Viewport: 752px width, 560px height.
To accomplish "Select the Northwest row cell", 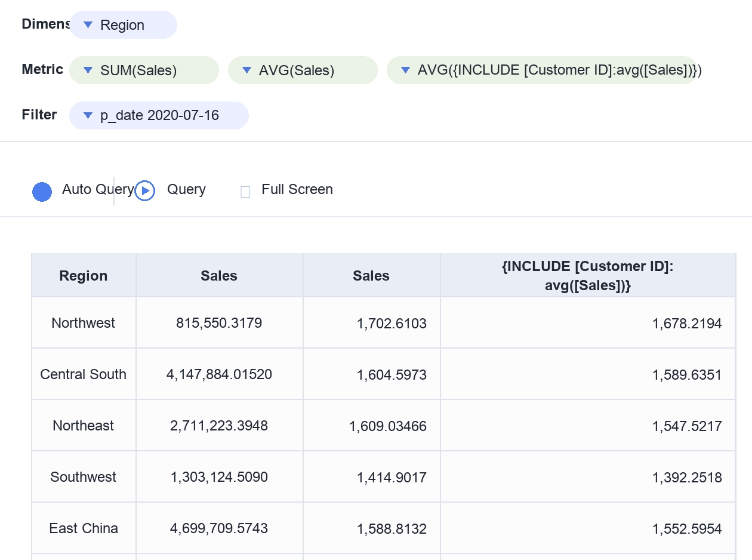I will (x=84, y=323).
